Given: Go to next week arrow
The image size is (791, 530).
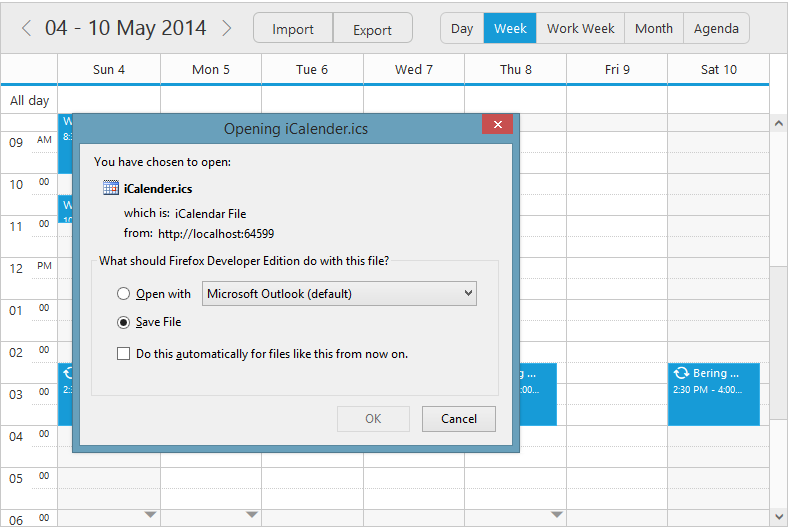Looking at the screenshot, I should point(227,28).
